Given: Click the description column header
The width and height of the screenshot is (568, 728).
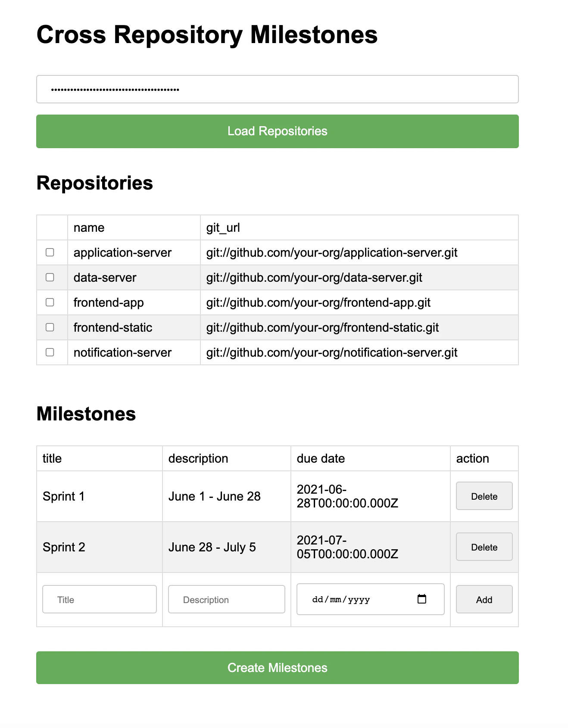Looking at the screenshot, I should tap(227, 458).
